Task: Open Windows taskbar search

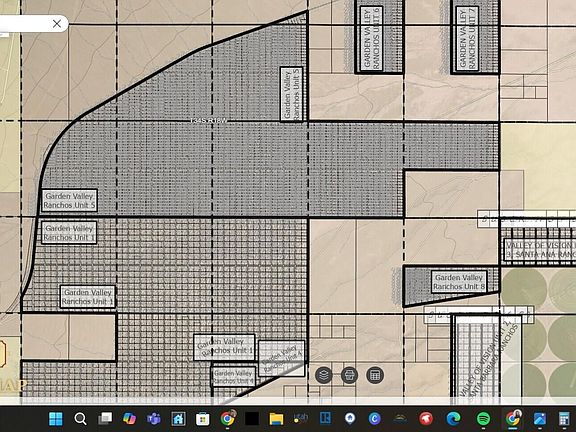Action: 80,418
